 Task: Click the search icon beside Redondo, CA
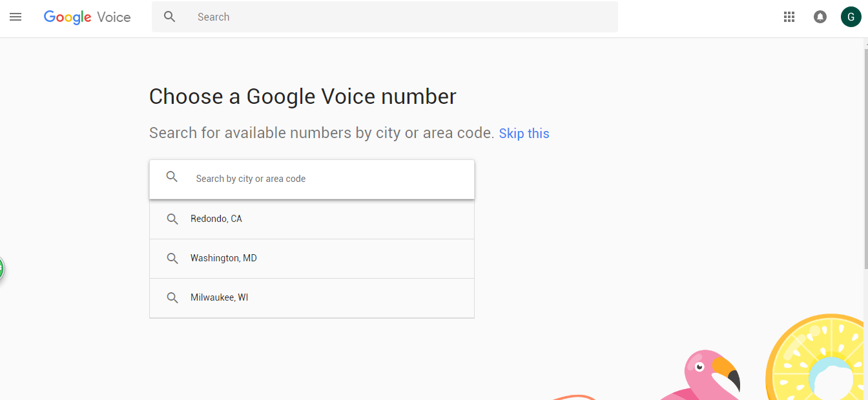pyautogui.click(x=172, y=219)
